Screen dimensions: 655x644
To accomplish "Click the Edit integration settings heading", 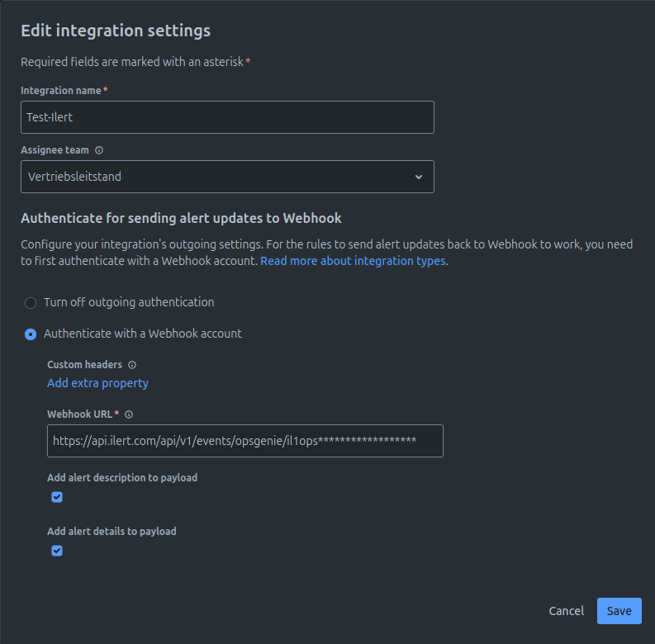I will [116, 31].
